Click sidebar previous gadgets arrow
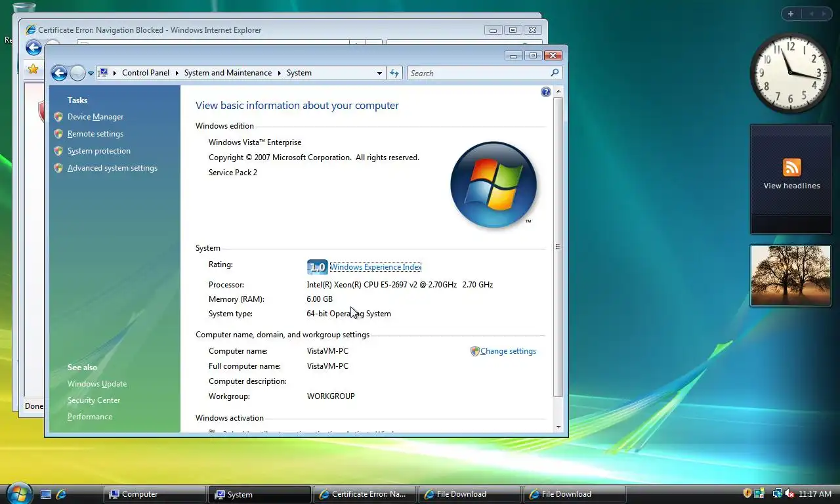This screenshot has width=840, height=504. (x=810, y=14)
